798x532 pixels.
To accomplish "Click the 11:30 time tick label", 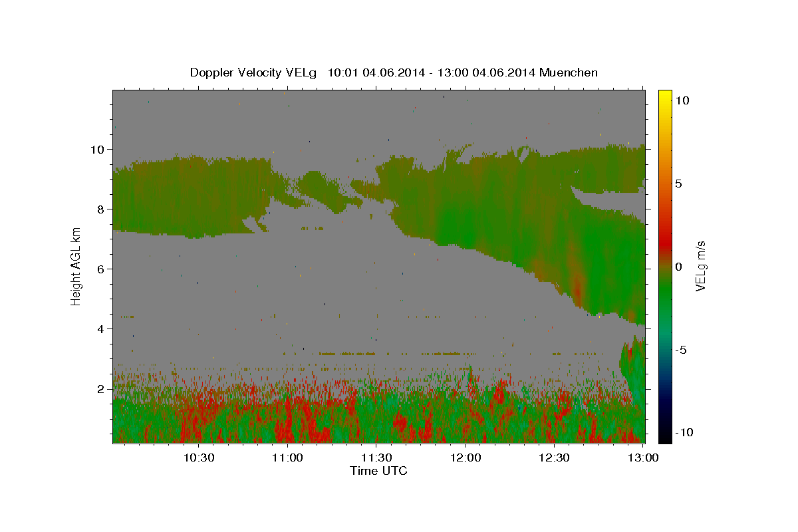I will click(376, 458).
